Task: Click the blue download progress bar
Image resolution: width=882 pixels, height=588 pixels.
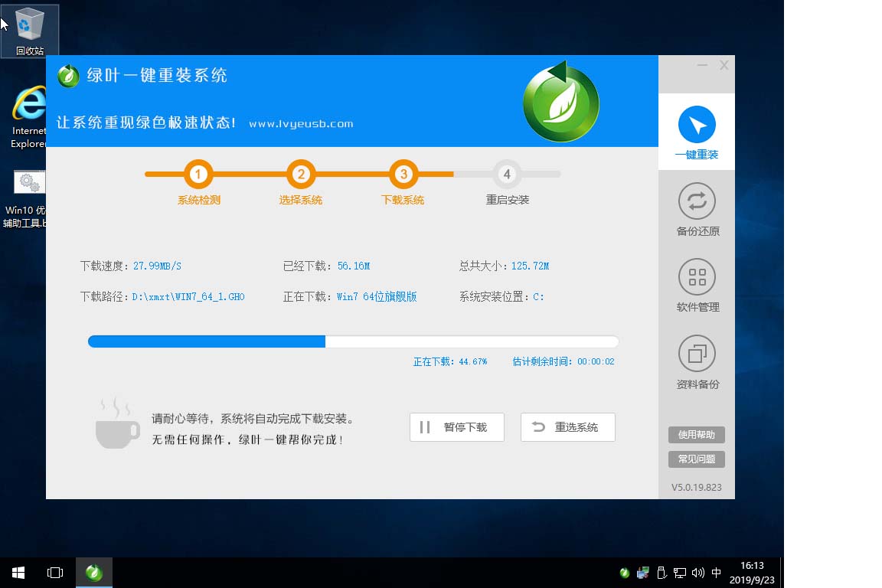Action: click(x=353, y=341)
